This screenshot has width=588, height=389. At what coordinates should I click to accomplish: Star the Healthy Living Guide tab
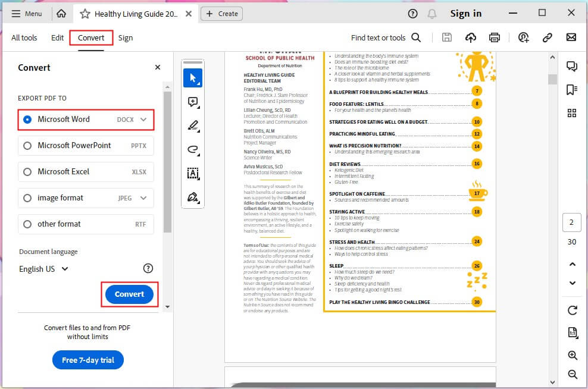[85, 14]
